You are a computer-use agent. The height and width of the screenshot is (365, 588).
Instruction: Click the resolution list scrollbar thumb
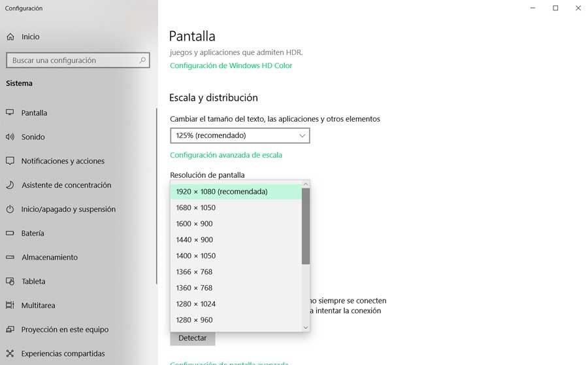click(306, 226)
